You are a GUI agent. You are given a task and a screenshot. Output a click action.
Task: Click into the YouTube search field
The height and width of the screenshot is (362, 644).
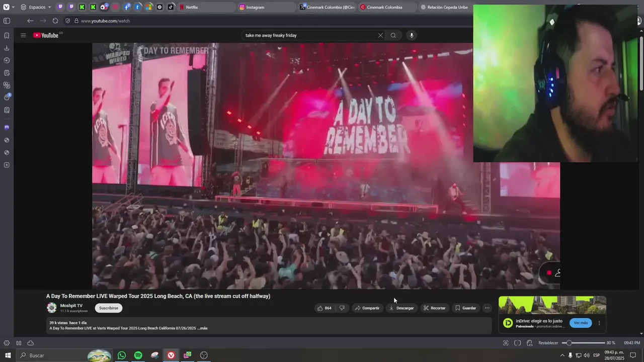tap(309, 35)
